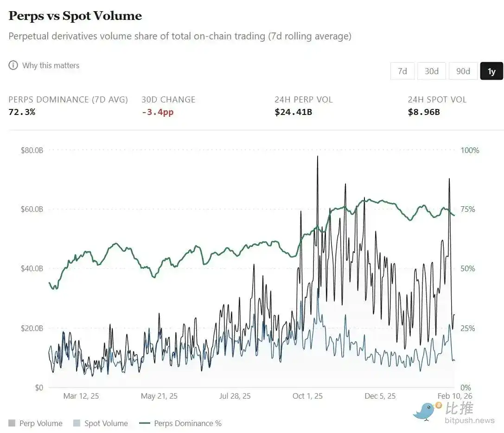Click the $24.41B 24H perp volume figure
Image resolution: width=504 pixels, height=433 pixels.
click(x=293, y=112)
